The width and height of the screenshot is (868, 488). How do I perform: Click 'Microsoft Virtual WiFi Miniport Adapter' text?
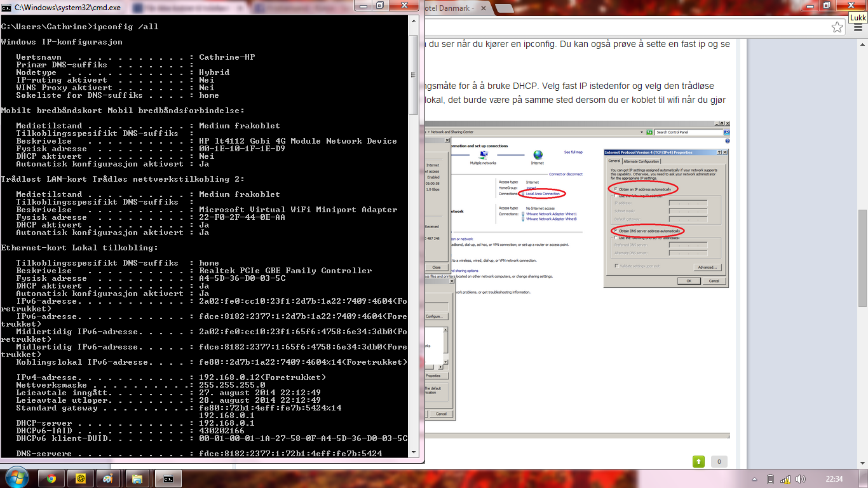[x=298, y=210]
